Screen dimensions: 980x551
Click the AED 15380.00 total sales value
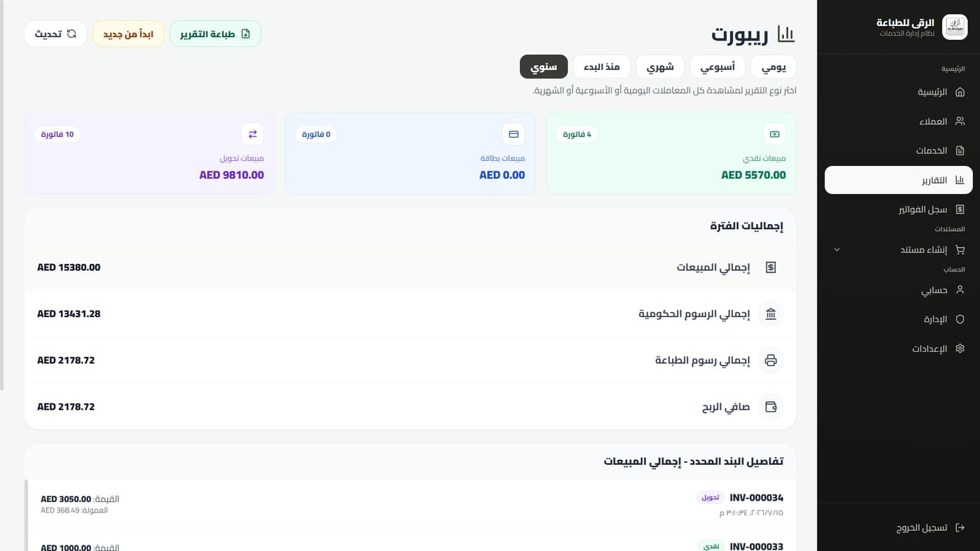tap(69, 267)
